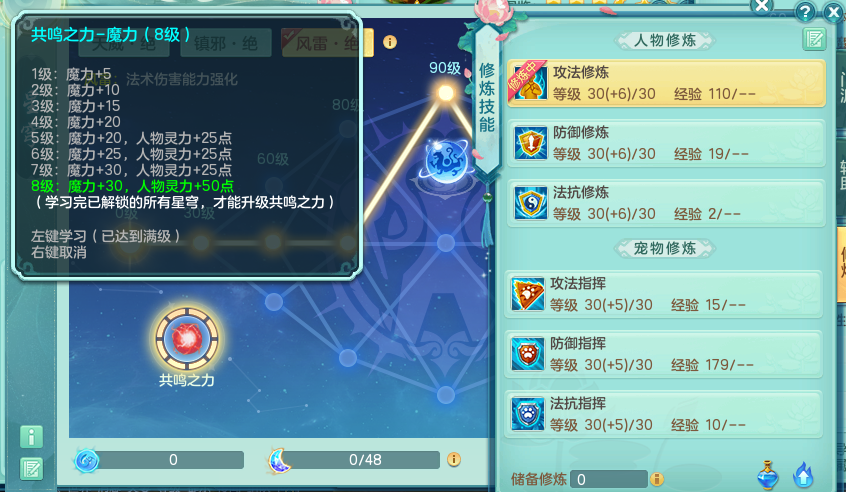
Task: Choose the 防御指挥 pet training row
Action: [x=664, y=354]
